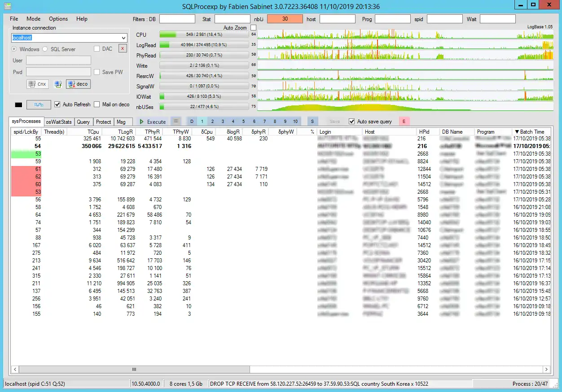The image size is (562, 392).
Task: Select the Windows authentication radio
Action: click(x=14, y=49)
